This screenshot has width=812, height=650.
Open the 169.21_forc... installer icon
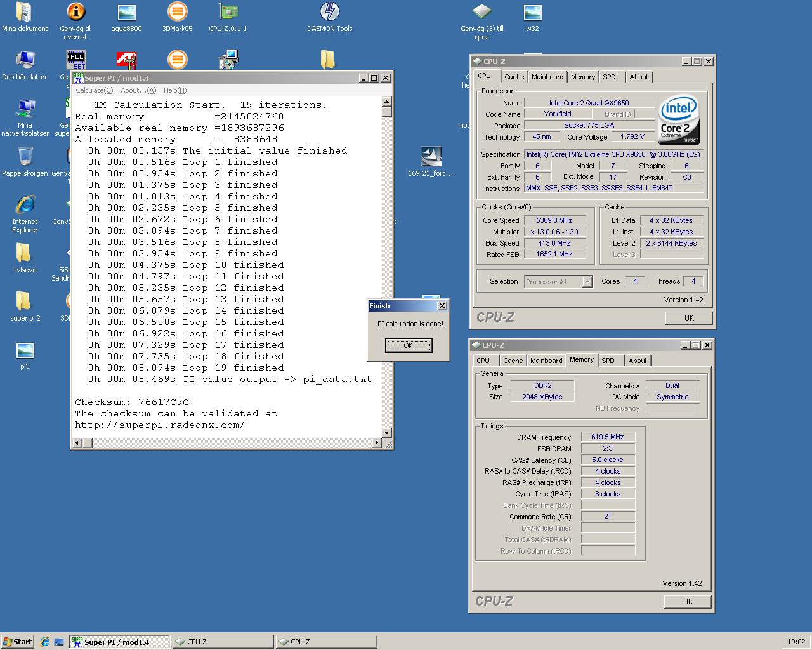(x=431, y=162)
